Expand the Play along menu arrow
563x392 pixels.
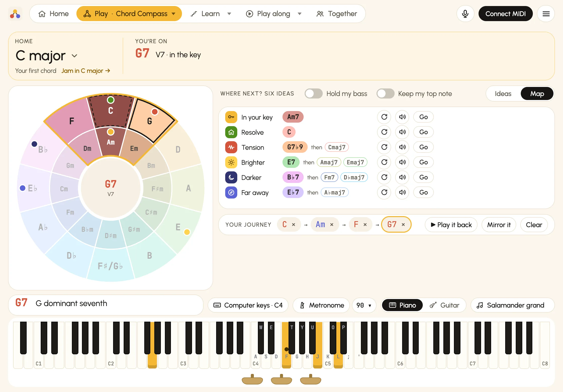click(x=299, y=14)
